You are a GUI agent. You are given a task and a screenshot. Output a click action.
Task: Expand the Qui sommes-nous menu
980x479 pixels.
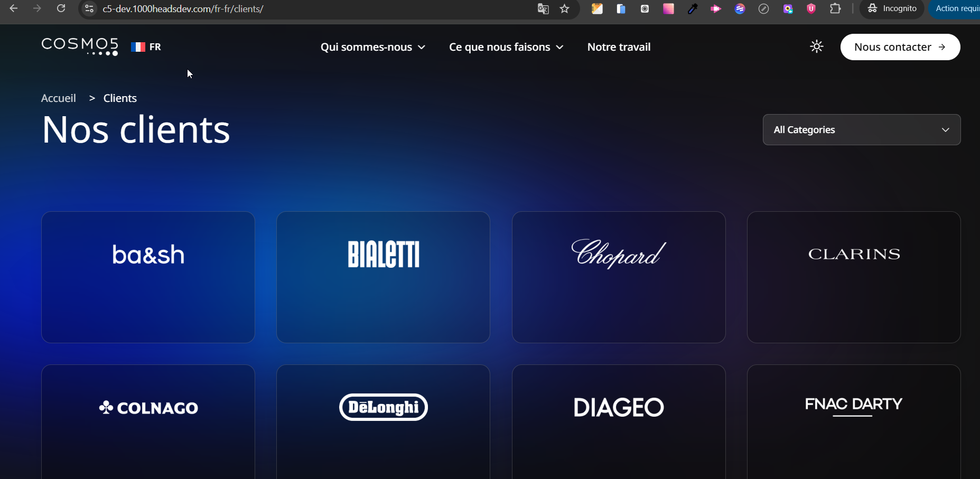click(373, 47)
